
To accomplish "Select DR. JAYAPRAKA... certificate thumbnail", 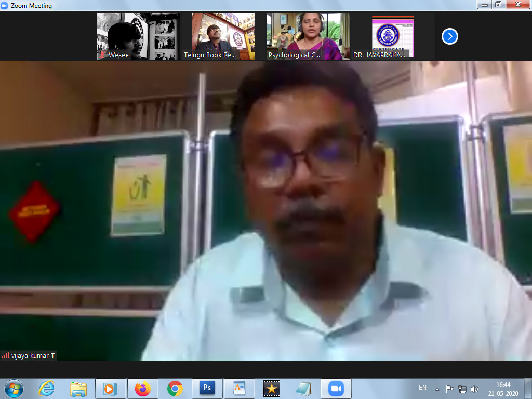I will [393, 36].
